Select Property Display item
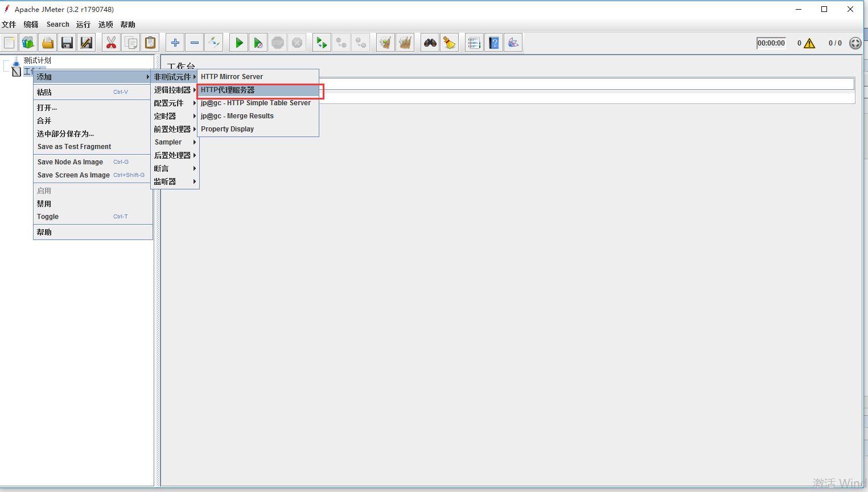Viewport: 868px width, 492px height. (258, 129)
